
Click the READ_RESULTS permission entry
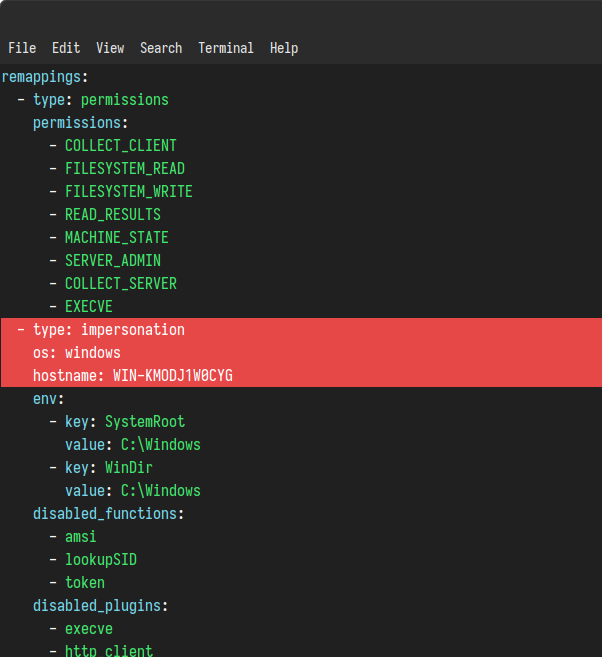112,215
